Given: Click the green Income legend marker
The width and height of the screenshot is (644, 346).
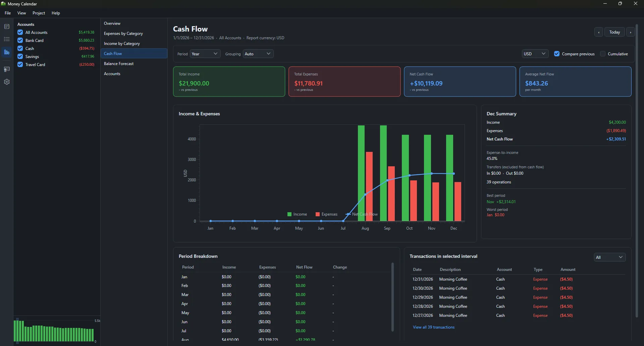Looking at the screenshot, I should pyautogui.click(x=289, y=214).
